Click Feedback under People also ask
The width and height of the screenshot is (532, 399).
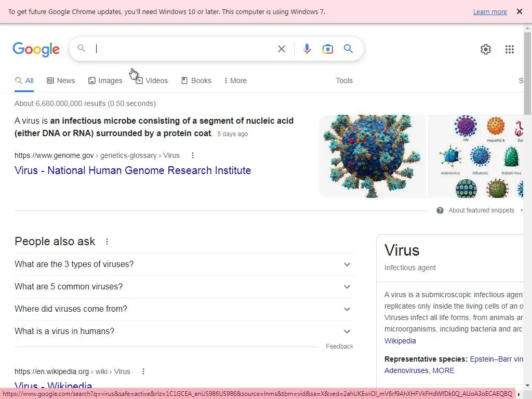point(339,347)
